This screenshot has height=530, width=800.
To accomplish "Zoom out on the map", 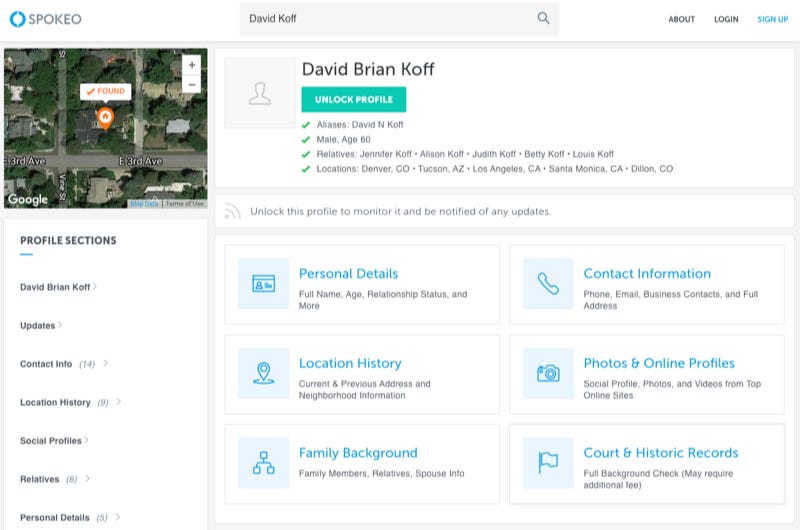I will (192, 84).
